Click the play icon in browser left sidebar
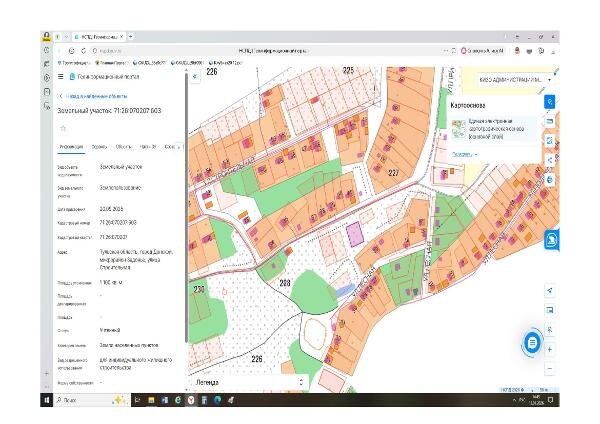 pos(47,78)
